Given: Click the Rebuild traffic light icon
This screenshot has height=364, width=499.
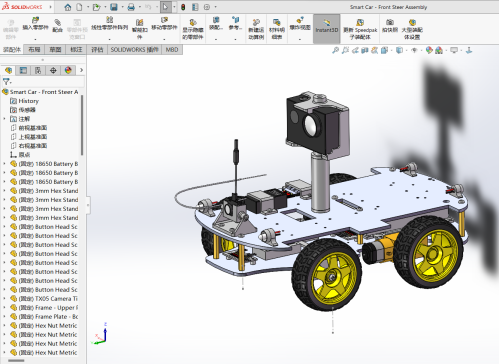Looking at the screenshot, I should click(183, 7).
